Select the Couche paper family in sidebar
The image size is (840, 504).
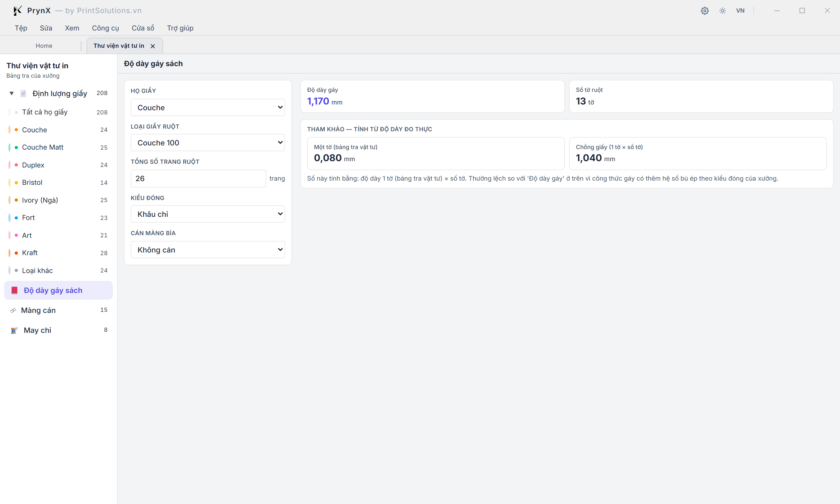tap(58, 130)
